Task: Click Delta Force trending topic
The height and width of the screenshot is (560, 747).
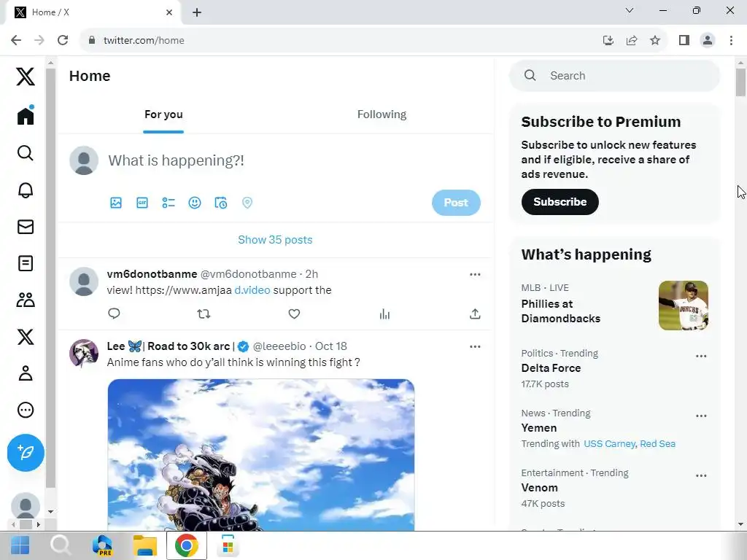Action: point(551,368)
